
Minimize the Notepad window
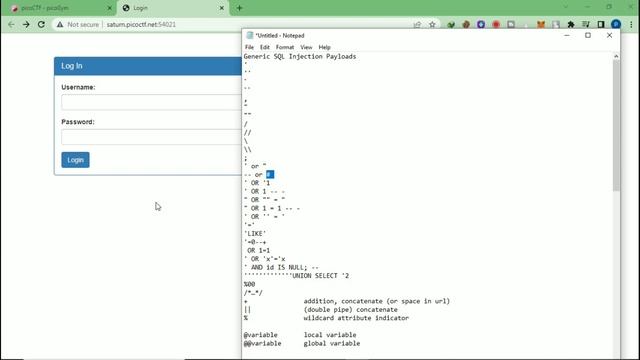[567, 36]
